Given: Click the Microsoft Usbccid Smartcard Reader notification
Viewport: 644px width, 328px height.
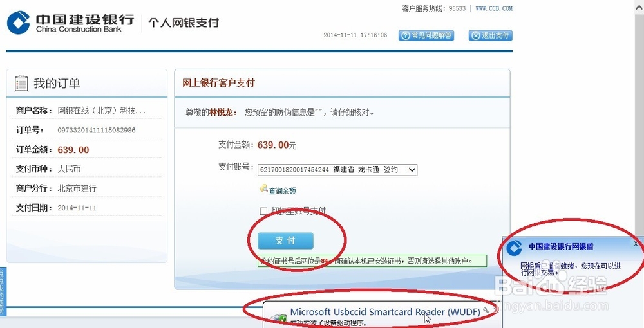Looking at the screenshot, I should pyautogui.click(x=385, y=312).
